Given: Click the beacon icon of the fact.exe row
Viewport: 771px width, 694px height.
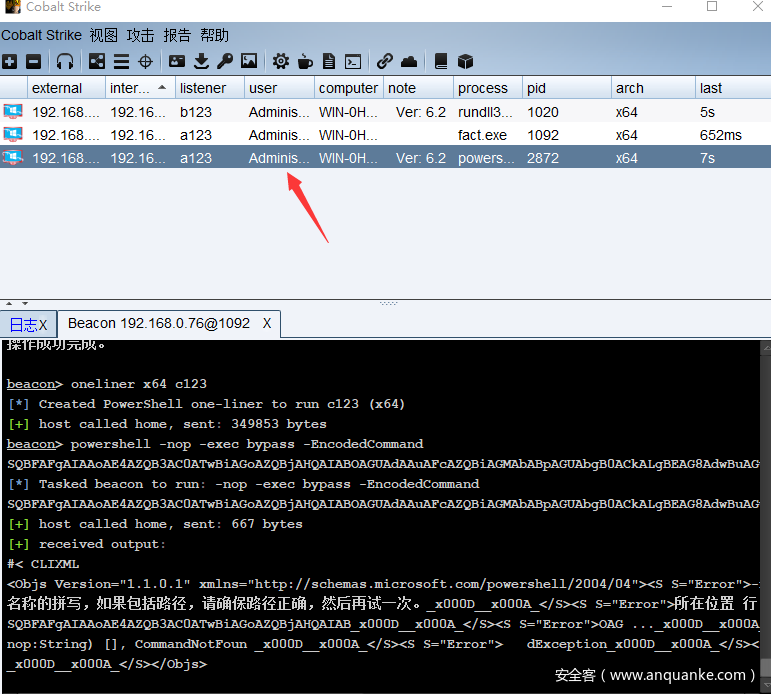Looking at the screenshot, I should (x=13, y=134).
